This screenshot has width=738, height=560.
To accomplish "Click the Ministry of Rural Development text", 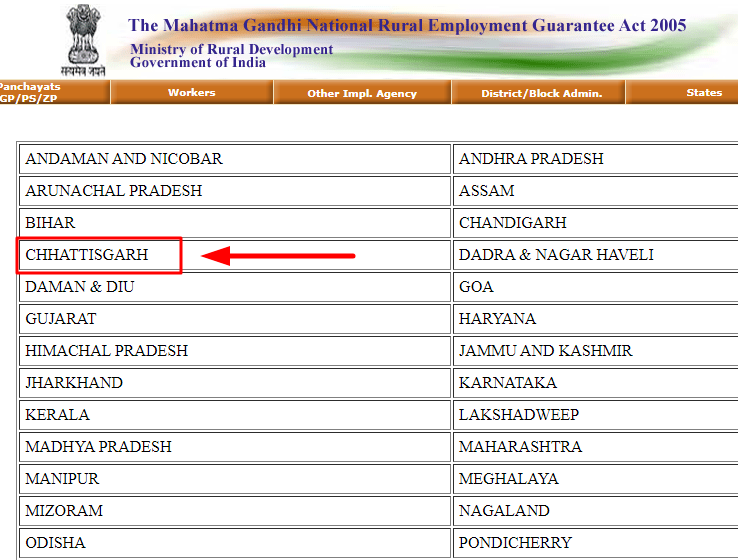I will (x=232, y=49).
